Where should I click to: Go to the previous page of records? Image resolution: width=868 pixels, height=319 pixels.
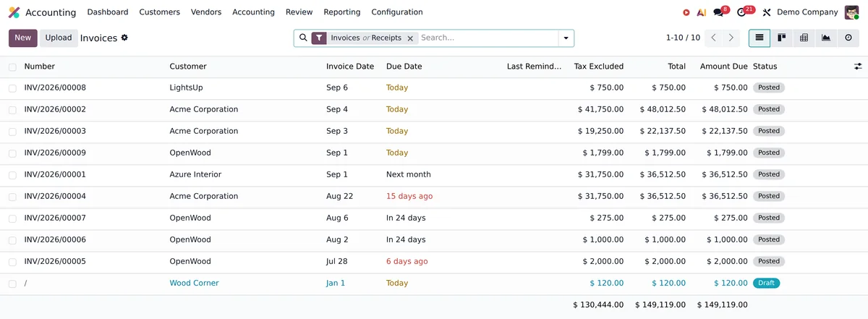click(x=714, y=38)
